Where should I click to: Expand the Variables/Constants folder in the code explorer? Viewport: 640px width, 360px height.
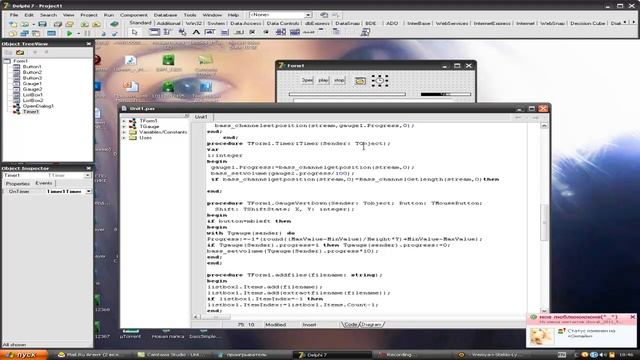(124, 132)
